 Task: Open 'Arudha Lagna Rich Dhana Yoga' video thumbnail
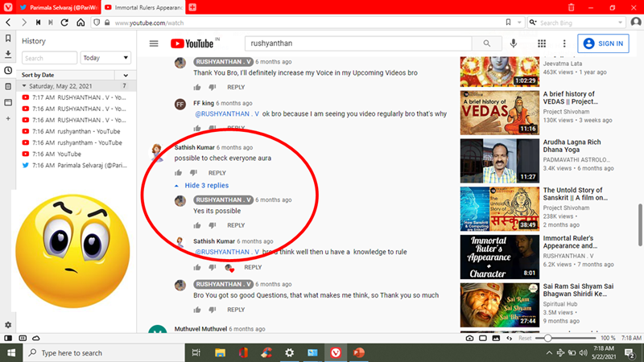click(499, 161)
